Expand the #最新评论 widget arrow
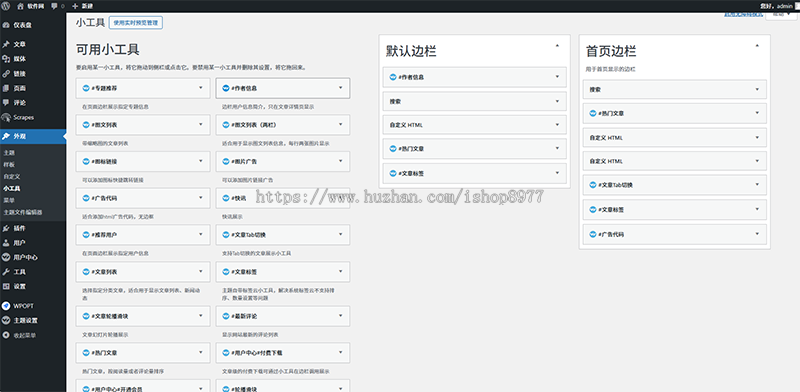Viewport: 800px width, 392px height. click(x=341, y=316)
